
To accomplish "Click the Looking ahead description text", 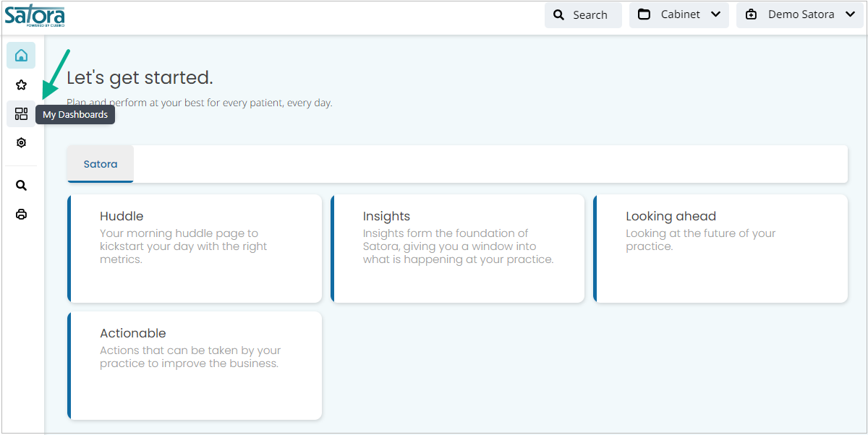I will coord(700,240).
